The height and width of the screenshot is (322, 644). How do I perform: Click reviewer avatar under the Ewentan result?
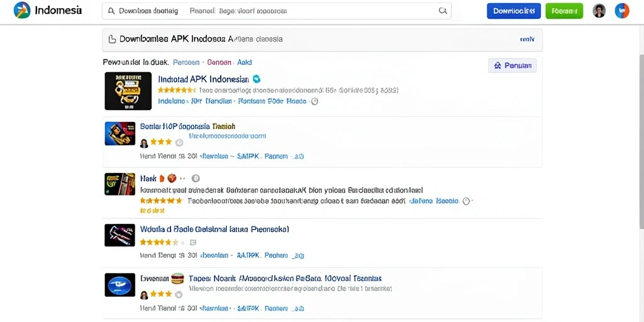pos(144,295)
